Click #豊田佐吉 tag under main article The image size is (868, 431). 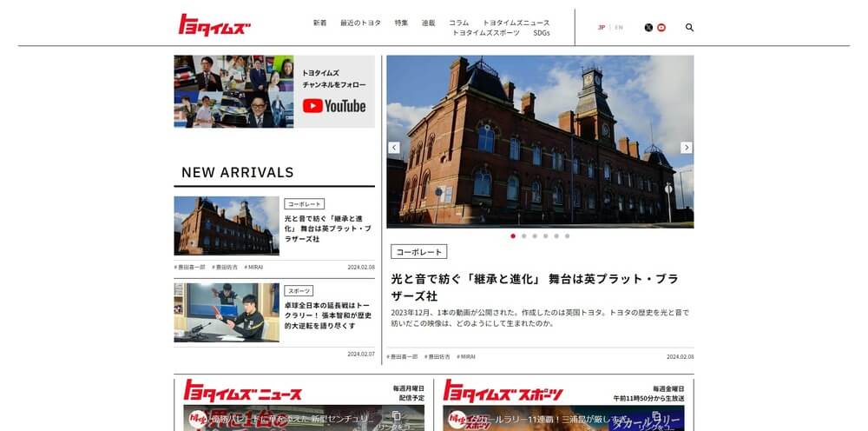(x=437, y=357)
